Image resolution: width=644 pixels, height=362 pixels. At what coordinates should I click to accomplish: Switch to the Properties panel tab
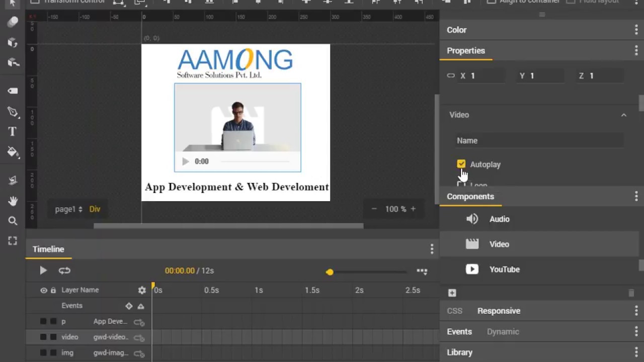point(466,51)
